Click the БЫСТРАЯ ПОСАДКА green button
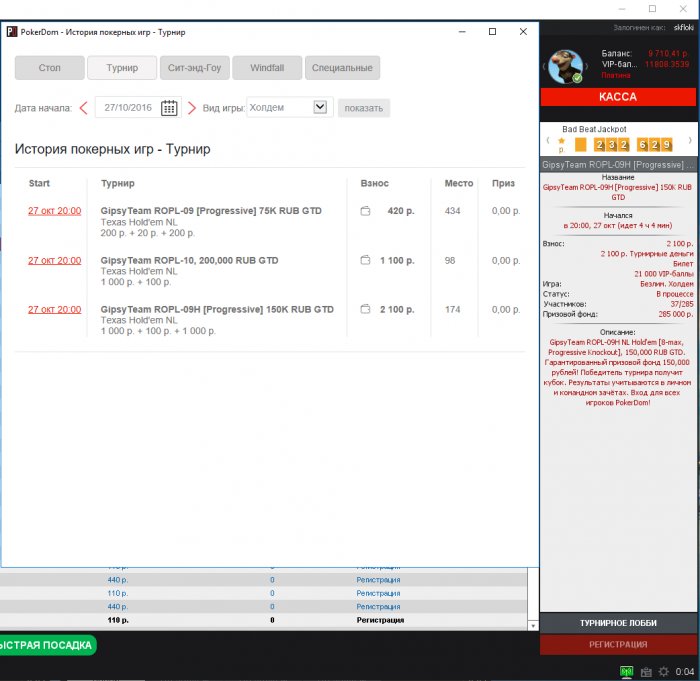The height and width of the screenshot is (681, 700). coord(48,645)
